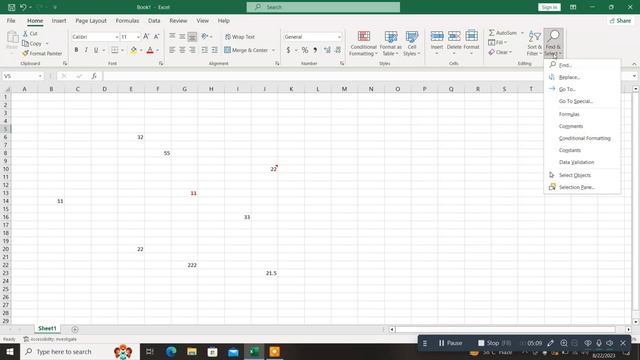Click Decrease Decimal icon
The image size is (640, 360).
pos(338,50)
